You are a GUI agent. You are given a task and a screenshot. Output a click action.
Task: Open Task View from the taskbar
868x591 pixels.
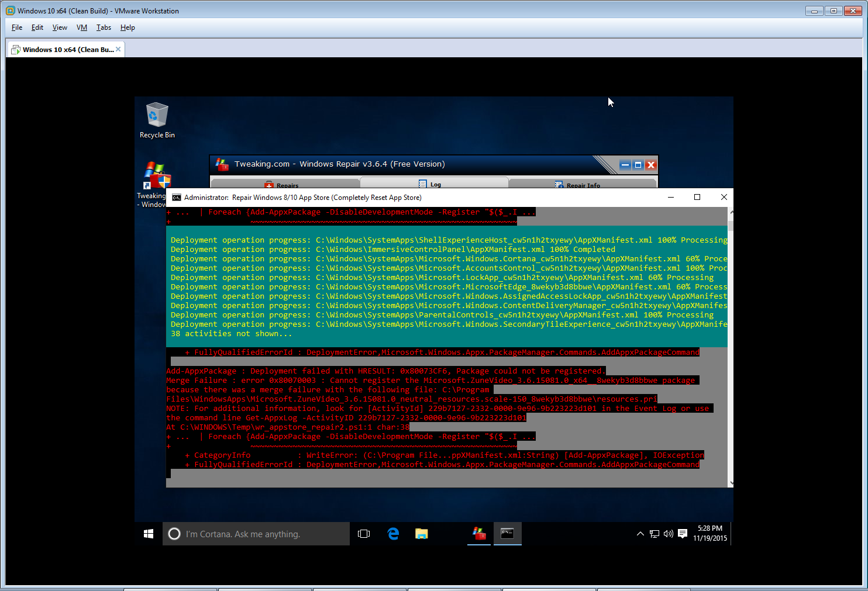click(364, 534)
